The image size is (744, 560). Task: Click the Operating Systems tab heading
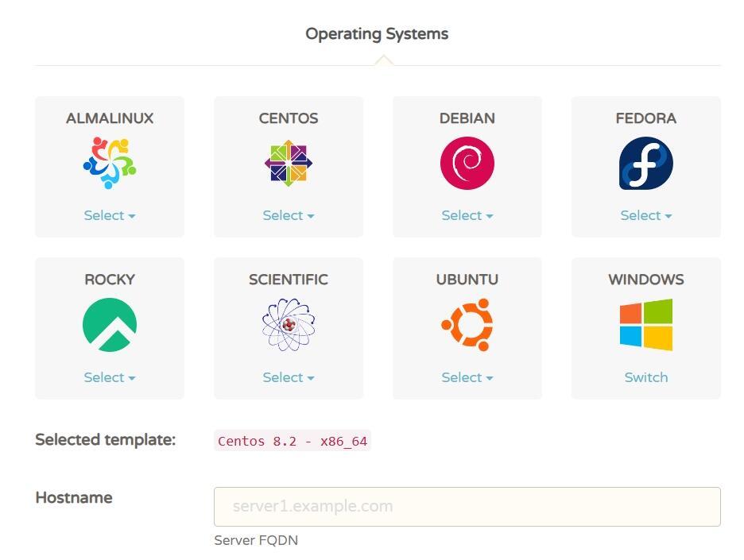[x=377, y=33]
